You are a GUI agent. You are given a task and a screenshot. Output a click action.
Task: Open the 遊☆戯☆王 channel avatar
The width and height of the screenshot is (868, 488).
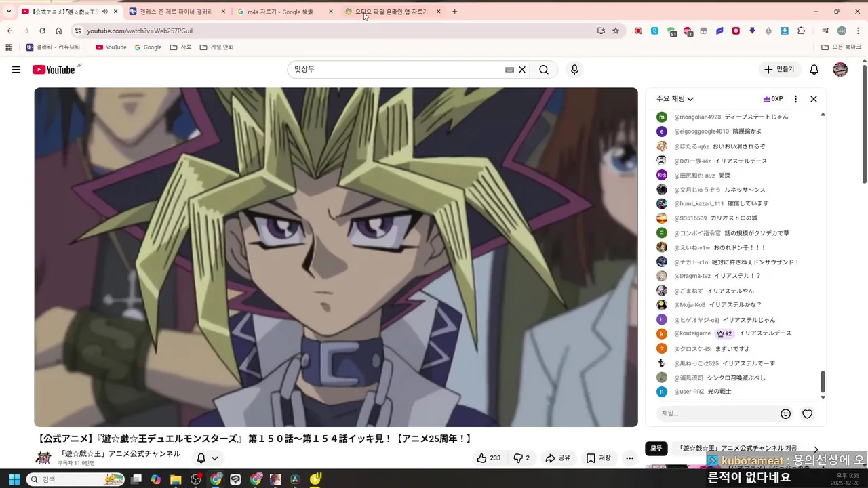pos(43,457)
